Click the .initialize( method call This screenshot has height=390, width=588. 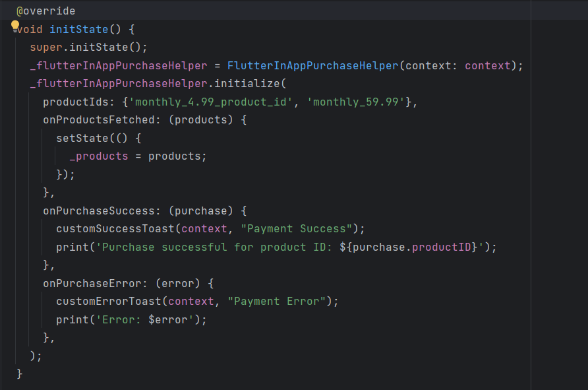[x=247, y=83]
